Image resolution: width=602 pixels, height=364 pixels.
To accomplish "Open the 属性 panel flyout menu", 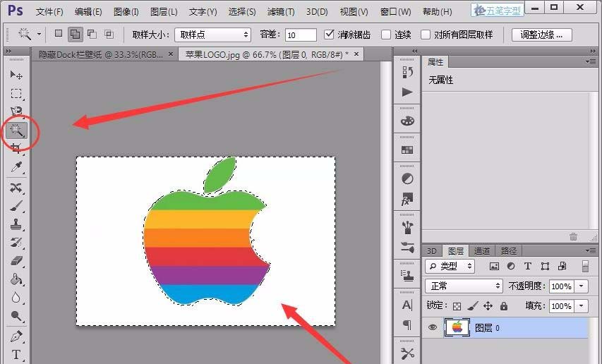I will pos(591,61).
